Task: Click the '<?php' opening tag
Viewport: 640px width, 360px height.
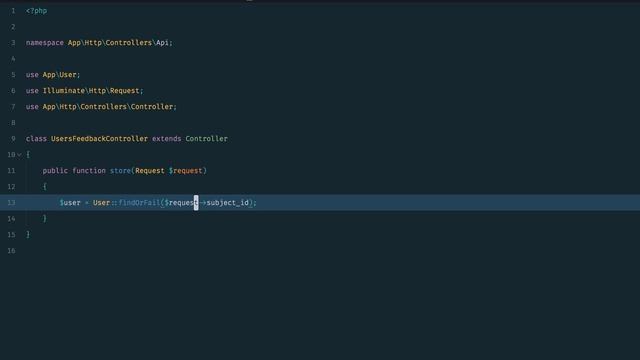Action: pos(36,11)
